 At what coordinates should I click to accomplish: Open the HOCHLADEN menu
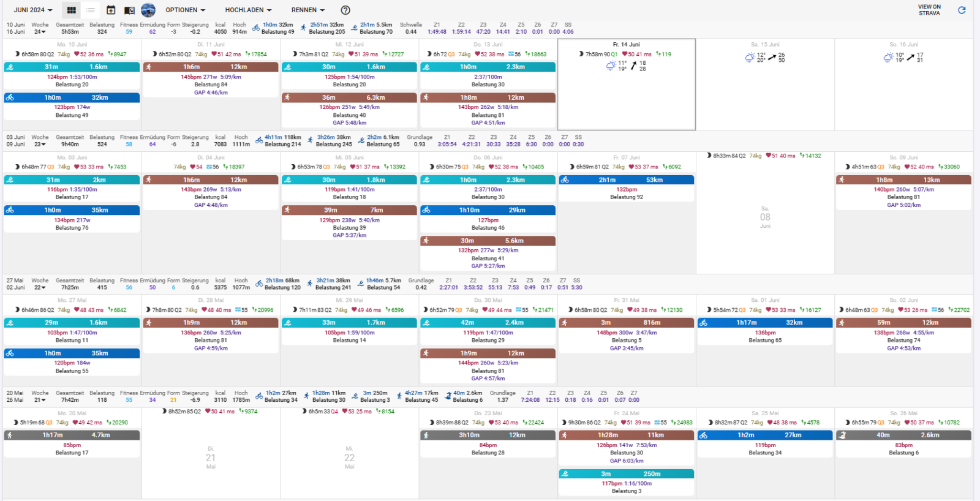point(248,10)
